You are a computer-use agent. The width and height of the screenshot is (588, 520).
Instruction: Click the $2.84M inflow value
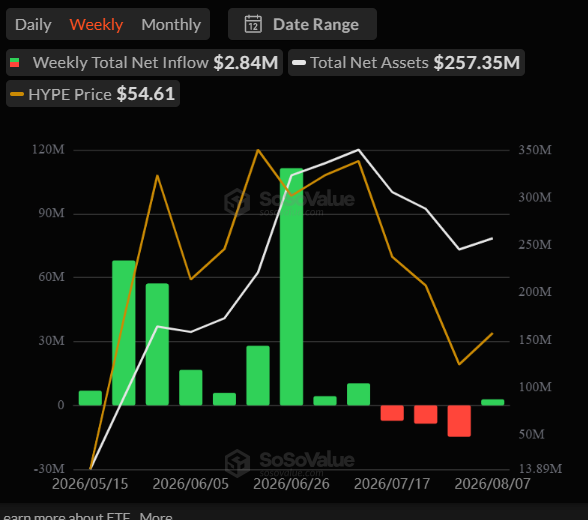(246, 63)
